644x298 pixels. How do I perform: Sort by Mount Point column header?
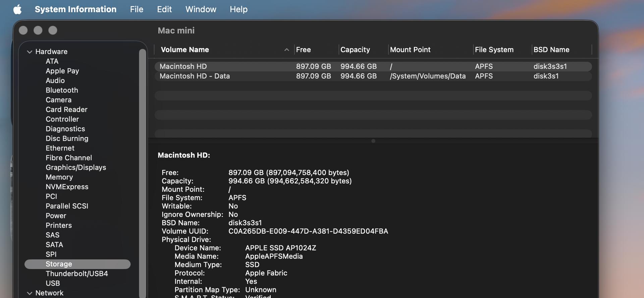tap(410, 50)
